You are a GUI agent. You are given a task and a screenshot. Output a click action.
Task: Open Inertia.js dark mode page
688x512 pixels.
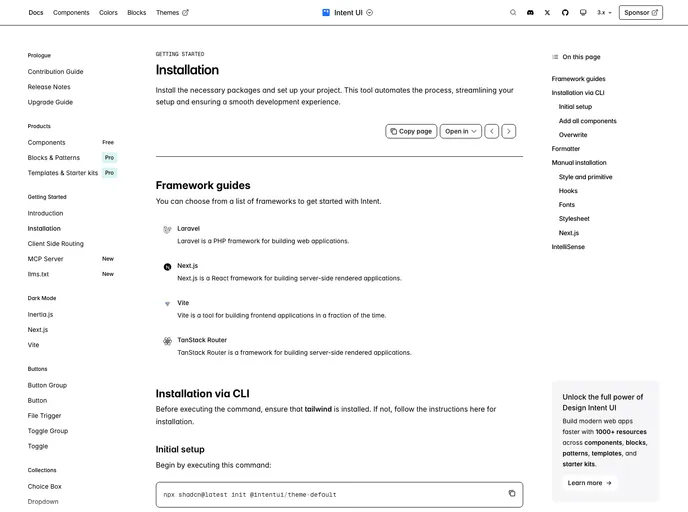[x=40, y=315]
